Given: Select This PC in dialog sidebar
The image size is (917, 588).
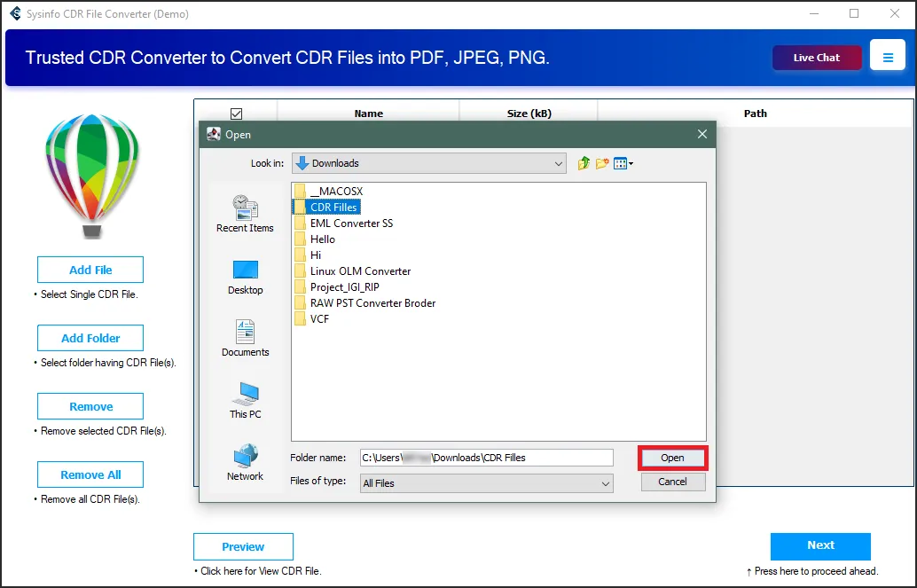Looking at the screenshot, I should pyautogui.click(x=245, y=401).
